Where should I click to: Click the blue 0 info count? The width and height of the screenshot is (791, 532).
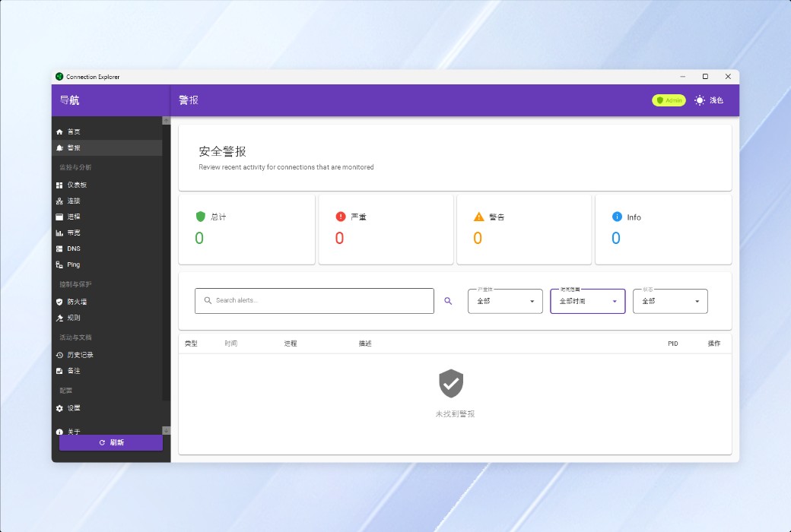click(x=616, y=238)
